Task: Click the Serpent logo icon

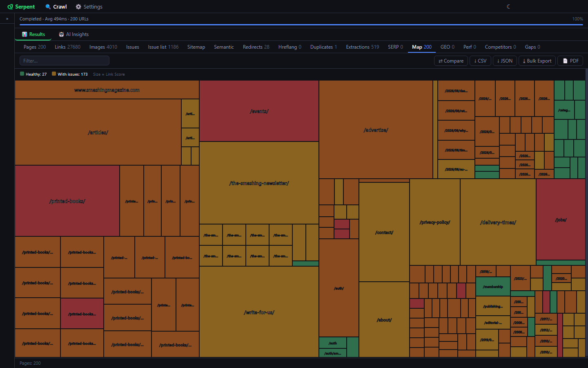Action: pyautogui.click(x=10, y=7)
